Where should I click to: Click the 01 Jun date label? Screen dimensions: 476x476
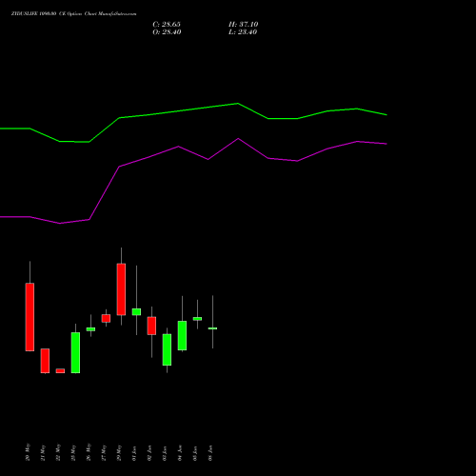(134, 453)
